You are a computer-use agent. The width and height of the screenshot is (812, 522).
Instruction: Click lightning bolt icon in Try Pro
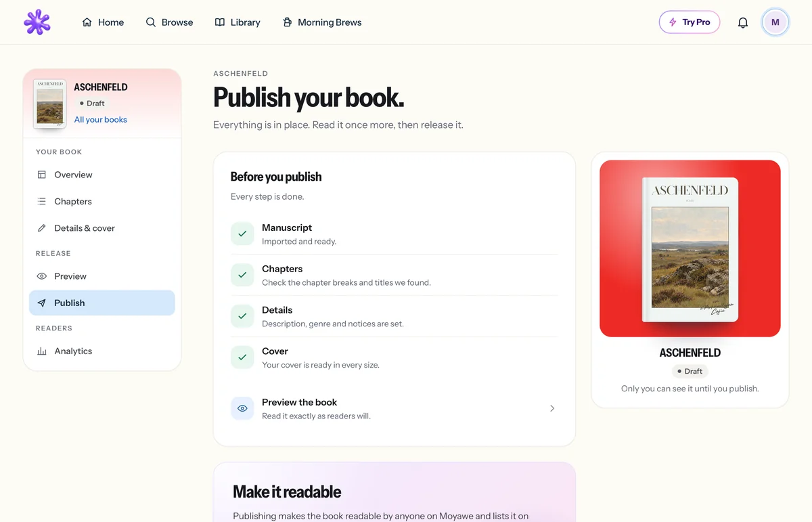[673, 22]
